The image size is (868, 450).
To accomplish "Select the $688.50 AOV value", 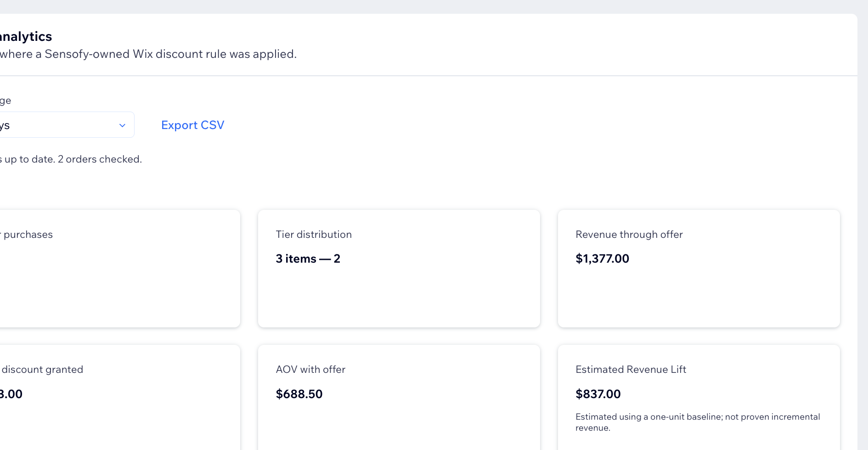I will 299,394.
